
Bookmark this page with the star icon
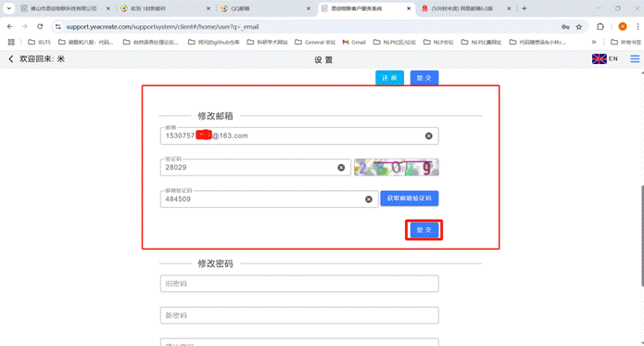pos(579,27)
